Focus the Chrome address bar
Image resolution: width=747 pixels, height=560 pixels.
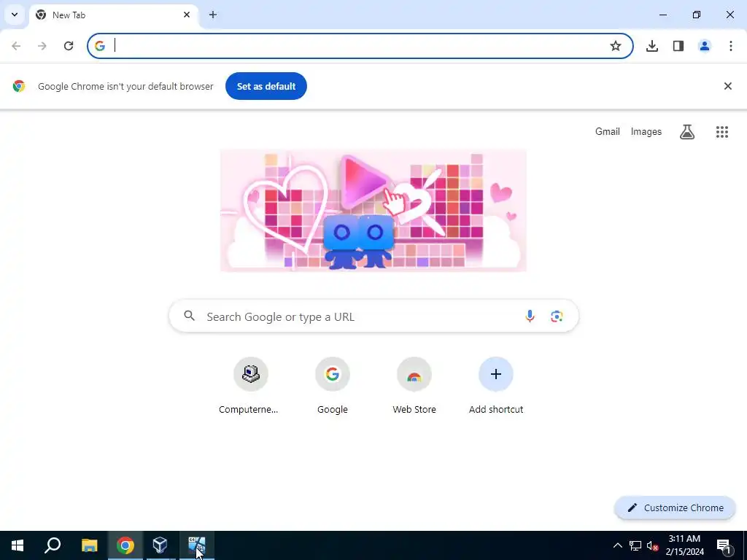[360, 46]
